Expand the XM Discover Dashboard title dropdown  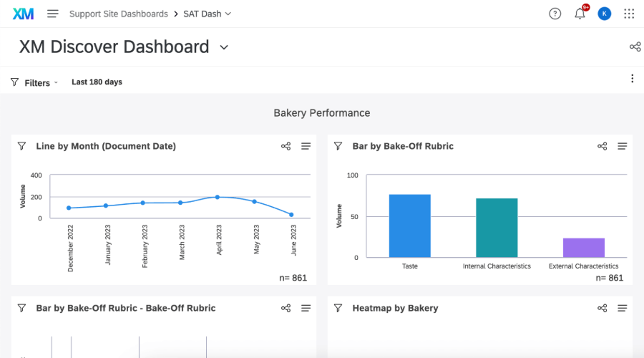(224, 47)
